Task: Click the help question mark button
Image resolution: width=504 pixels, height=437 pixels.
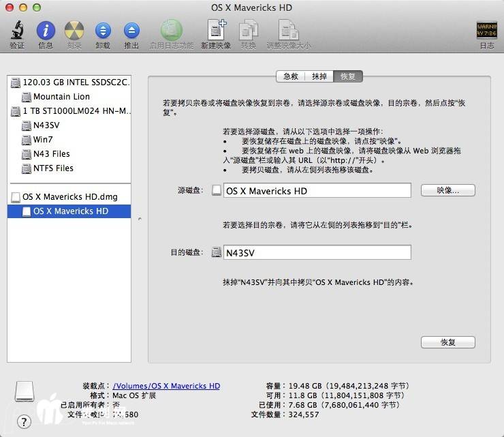Action: pyautogui.click(x=24, y=422)
